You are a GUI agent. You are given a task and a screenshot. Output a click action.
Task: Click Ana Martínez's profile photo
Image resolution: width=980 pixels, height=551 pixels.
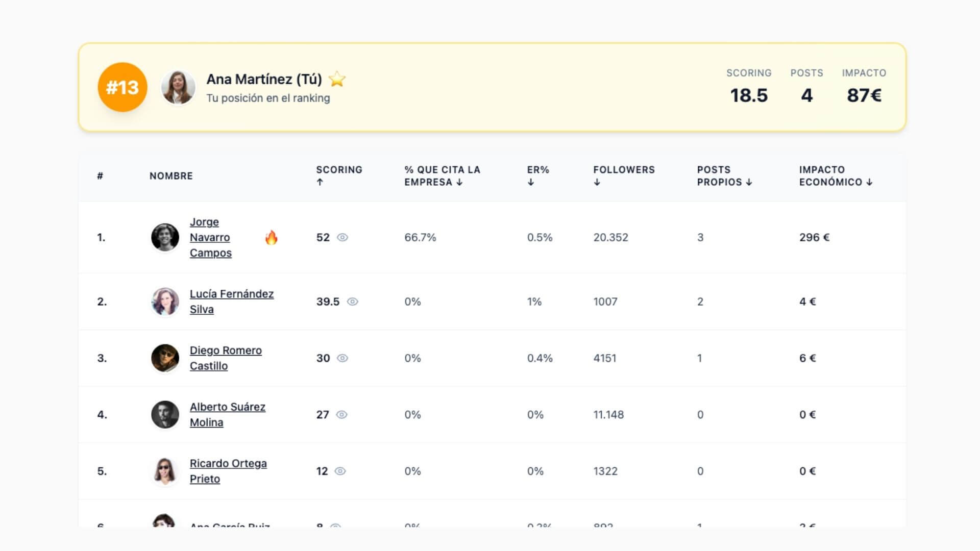(x=178, y=87)
